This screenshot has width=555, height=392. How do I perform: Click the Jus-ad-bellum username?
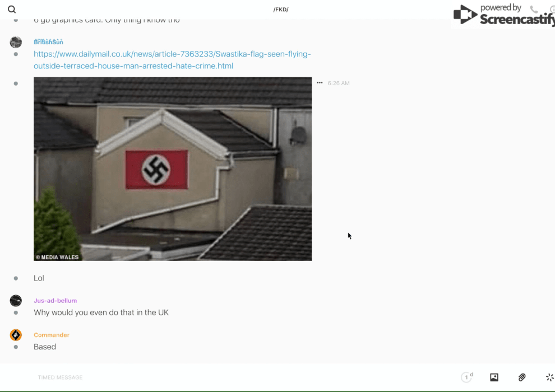click(55, 301)
